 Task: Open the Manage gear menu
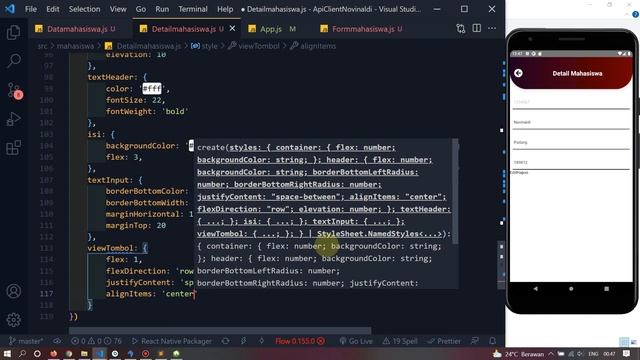pos(13,320)
